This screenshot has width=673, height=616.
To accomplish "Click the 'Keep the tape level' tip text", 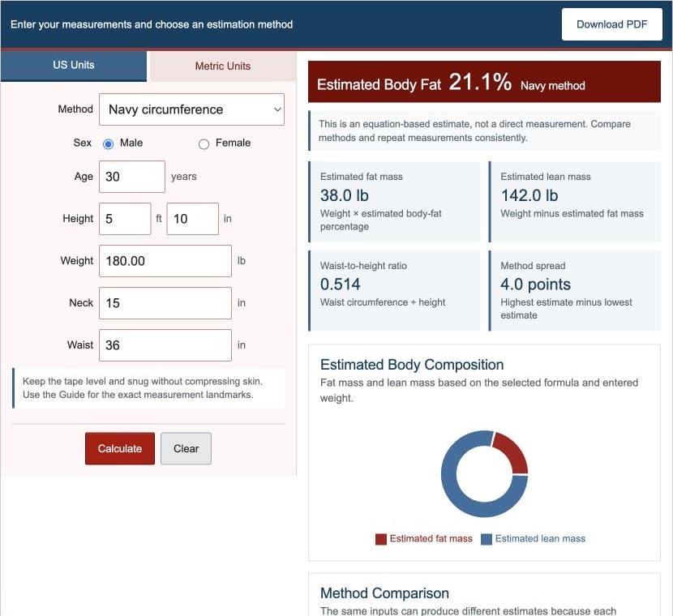I will [x=142, y=387].
